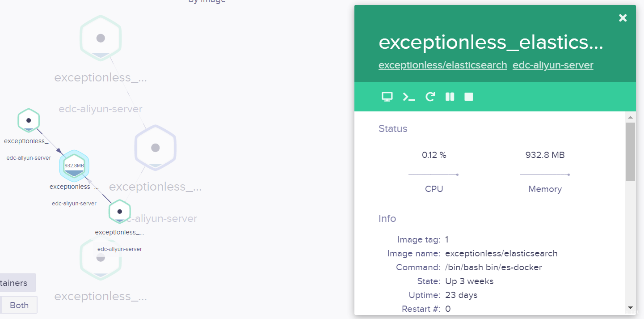Open edc-aliyun-server host link in panel header
This screenshot has height=319, width=644.
point(553,65)
